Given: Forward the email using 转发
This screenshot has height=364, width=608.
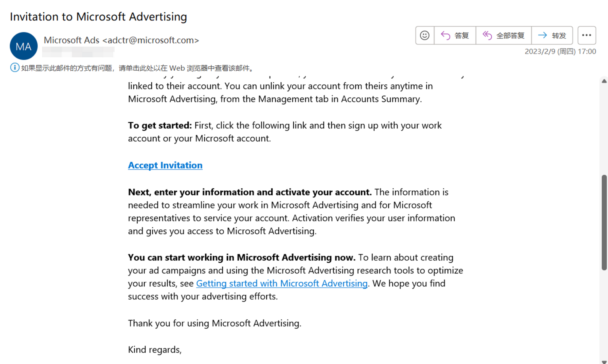Looking at the screenshot, I should (552, 35).
